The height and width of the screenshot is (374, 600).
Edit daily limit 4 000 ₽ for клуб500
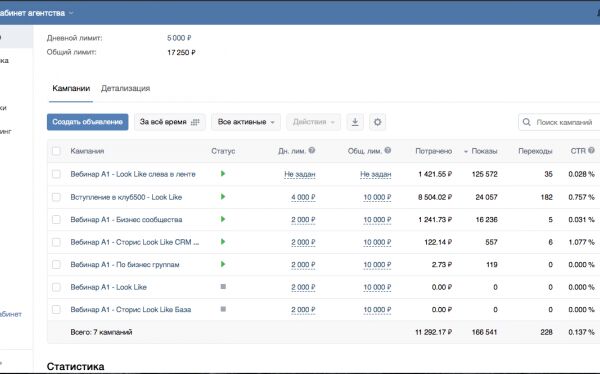pyautogui.click(x=303, y=197)
